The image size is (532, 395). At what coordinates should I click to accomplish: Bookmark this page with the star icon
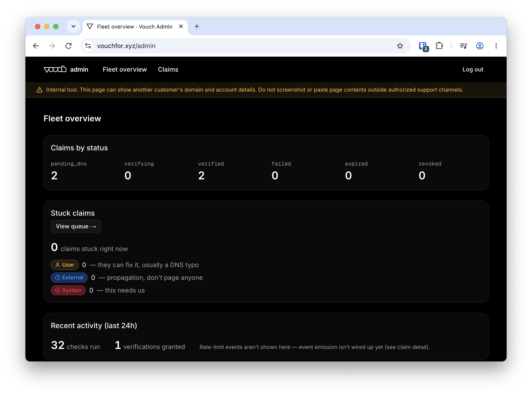point(400,46)
